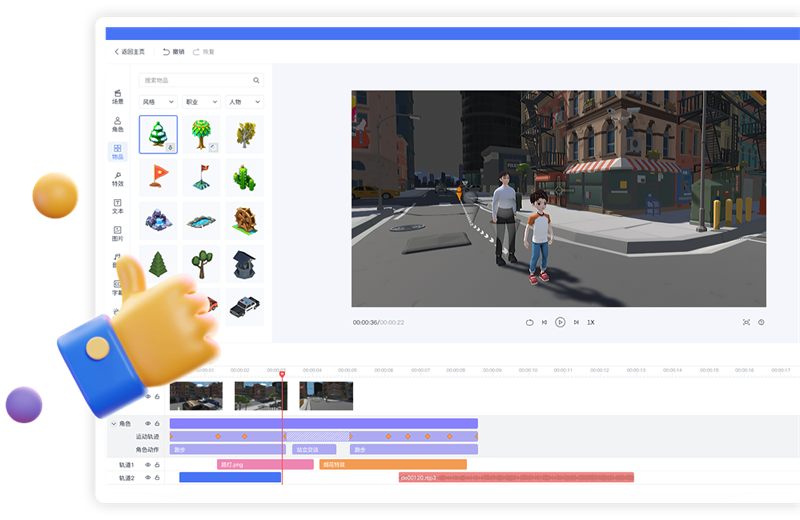Click the 00:00:10 mark on the time ruler

[x=528, y=370]
